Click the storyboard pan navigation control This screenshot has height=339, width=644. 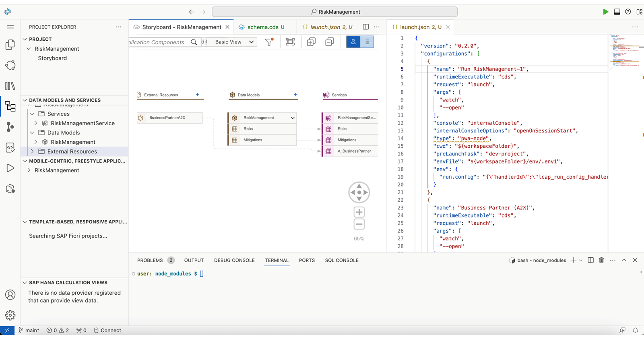click(x=359, y=192)
